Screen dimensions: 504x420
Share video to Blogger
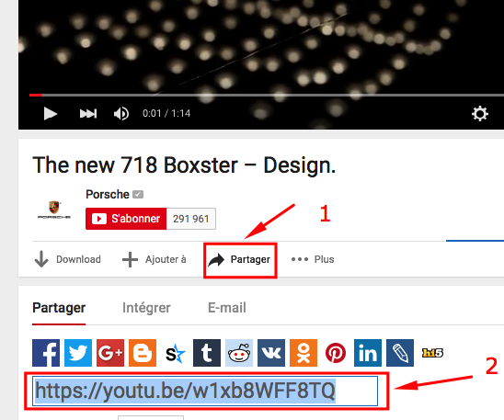click(x=143, y=353)
